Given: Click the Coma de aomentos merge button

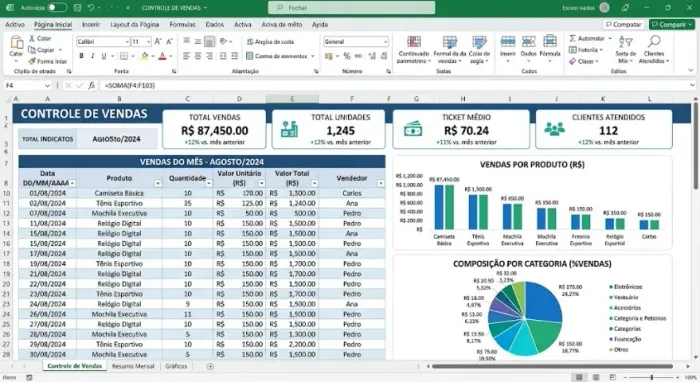Looking at the screenshot, I should [280, 56].
